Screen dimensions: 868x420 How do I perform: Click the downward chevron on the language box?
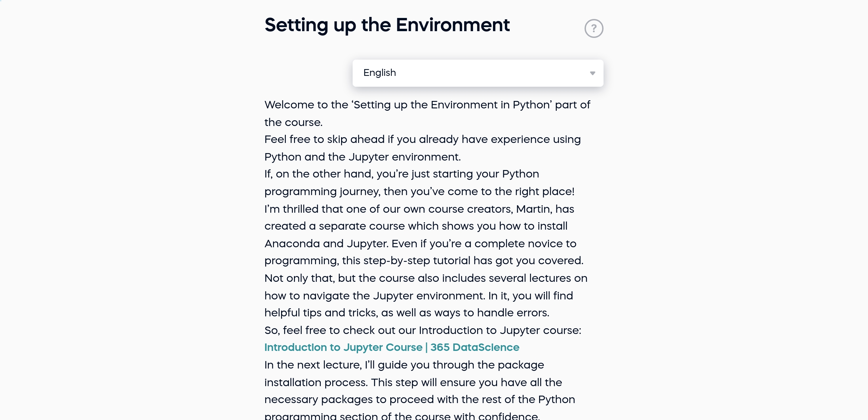pyautogui.click(x=593, y=73)
